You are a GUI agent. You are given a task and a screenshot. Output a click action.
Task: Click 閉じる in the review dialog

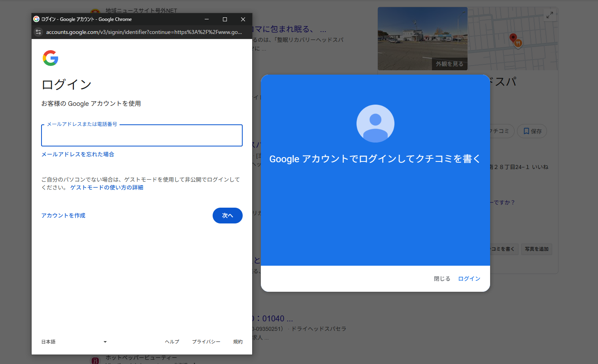tap(442, 279)
